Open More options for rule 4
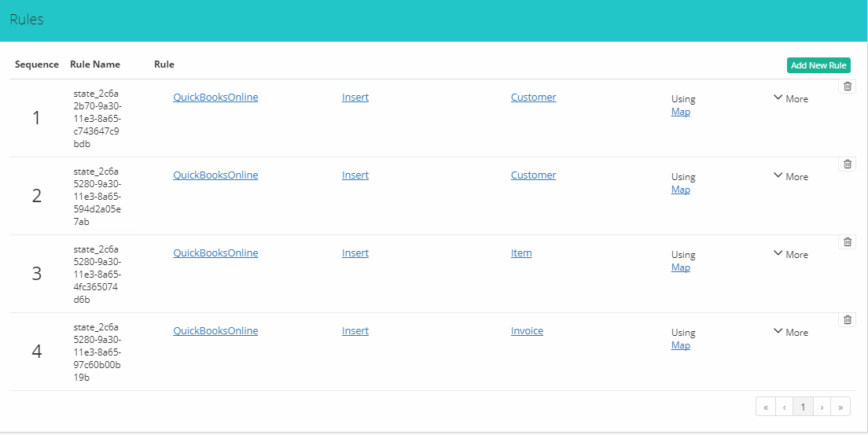Screen dimensions: 868x435 (x=791, y=333)
